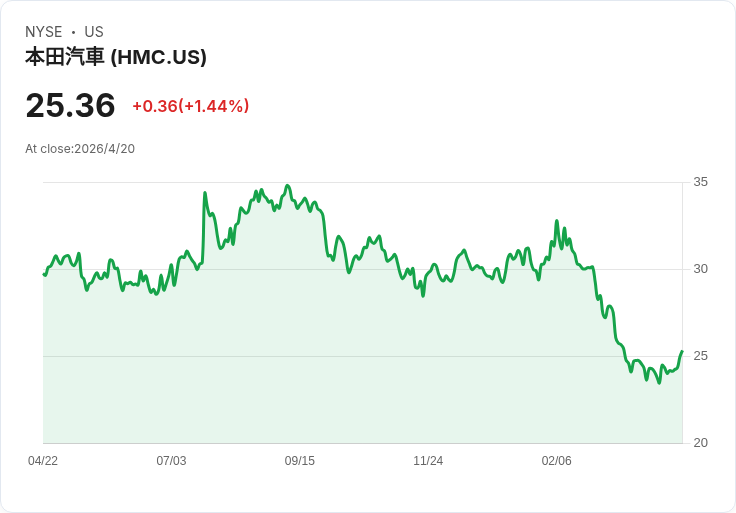The image size is (736, 513).
Task: Click the NYSE exchange label
Action: pos(44,32)
